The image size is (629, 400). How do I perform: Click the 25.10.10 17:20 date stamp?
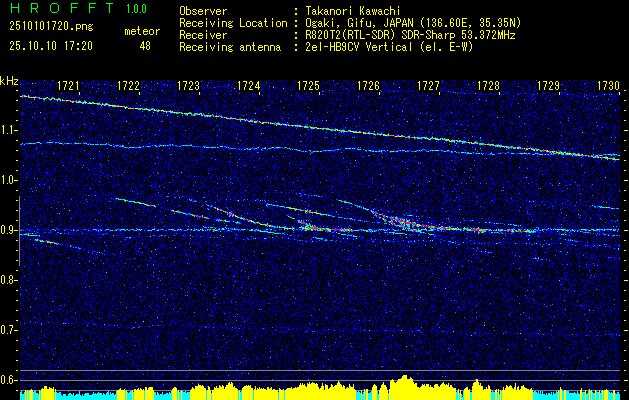(x=51, y=46)
